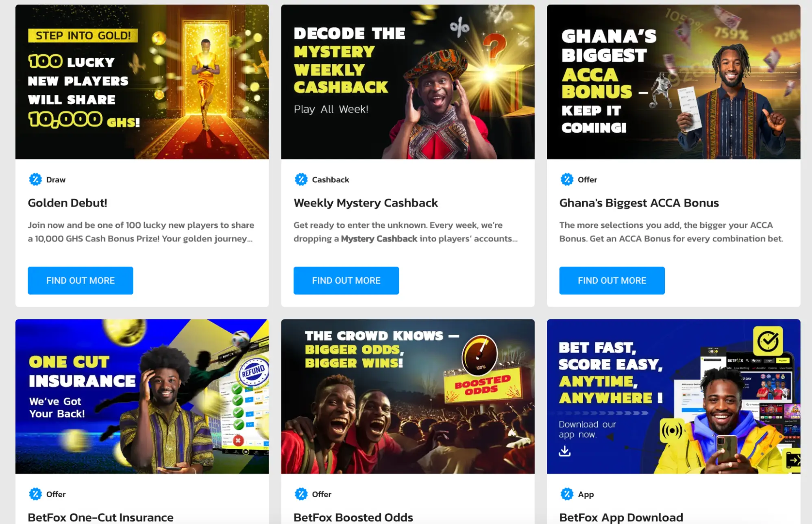Click the download arrow icon on app banner
This screenshot has width=812, height=524.
[564, 451]
